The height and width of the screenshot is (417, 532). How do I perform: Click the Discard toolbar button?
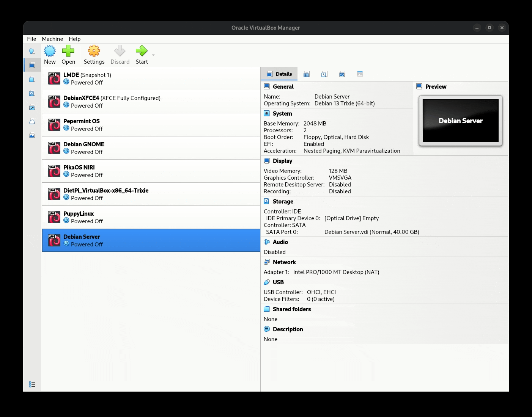tap(120, 55)
